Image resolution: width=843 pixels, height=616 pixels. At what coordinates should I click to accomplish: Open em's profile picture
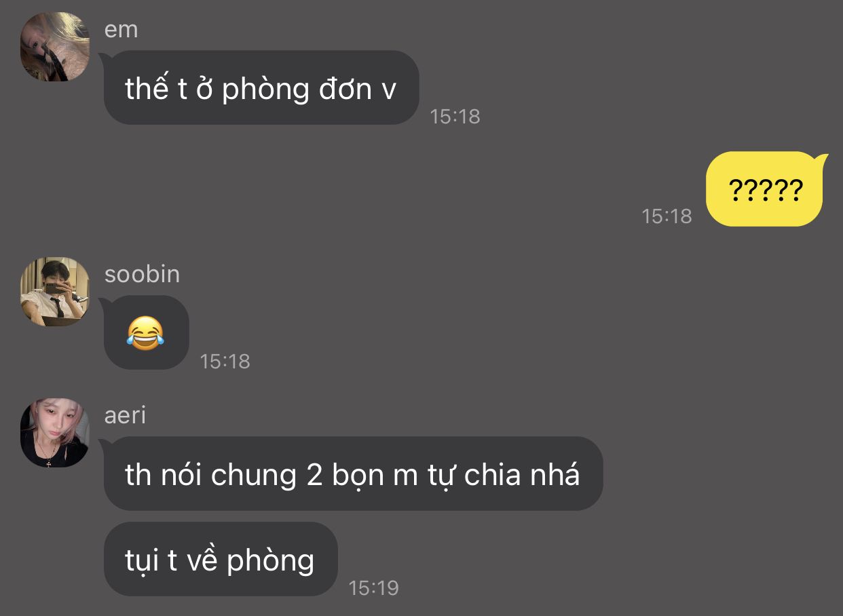55,47
